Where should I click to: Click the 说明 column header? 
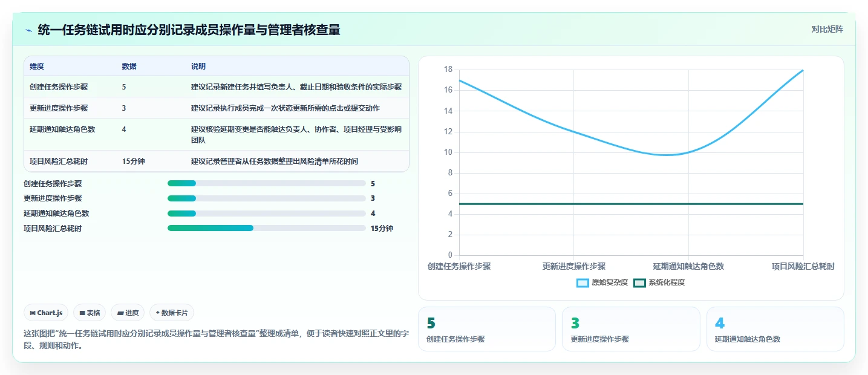(198, 66)
